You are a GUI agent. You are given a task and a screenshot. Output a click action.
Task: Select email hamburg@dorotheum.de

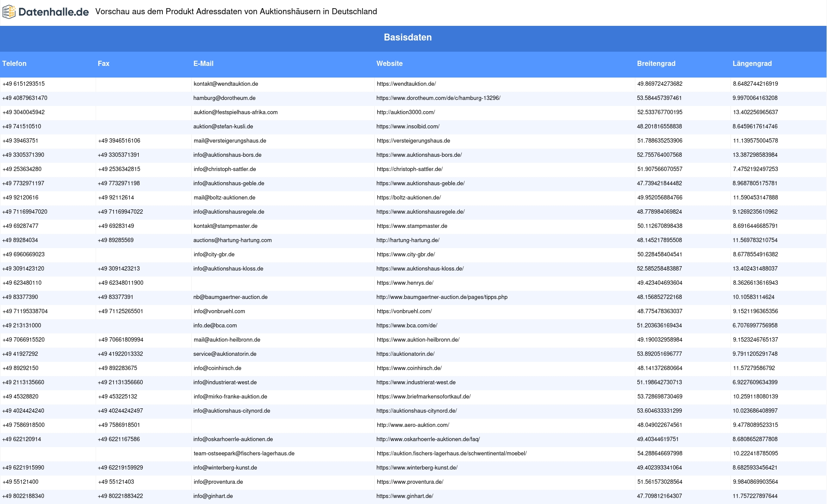[224, 98]
